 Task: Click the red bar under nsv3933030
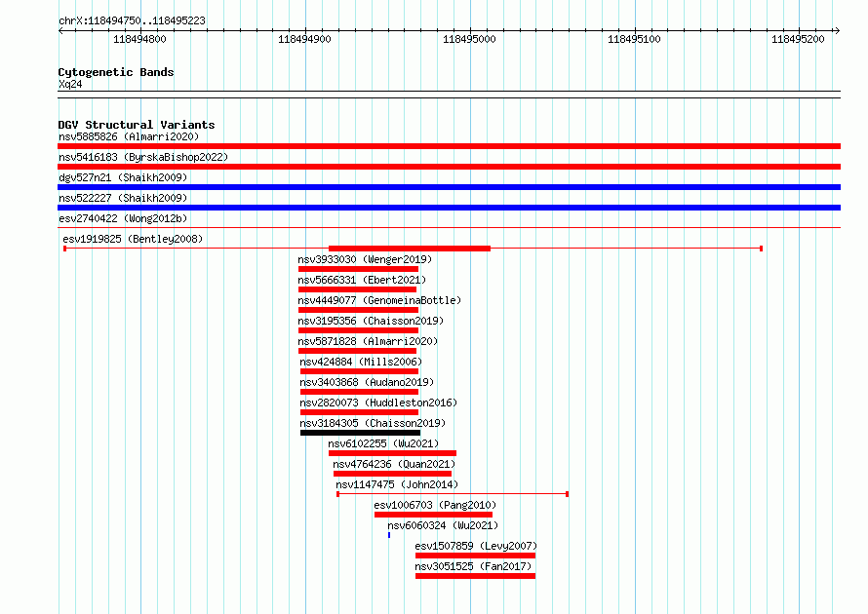(x=358, y=269)
